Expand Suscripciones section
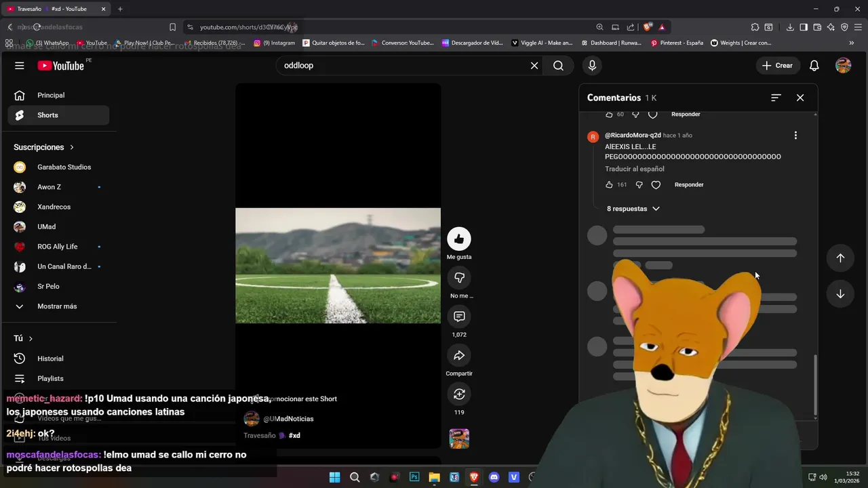The image size is (868, 488). [44, 147]
